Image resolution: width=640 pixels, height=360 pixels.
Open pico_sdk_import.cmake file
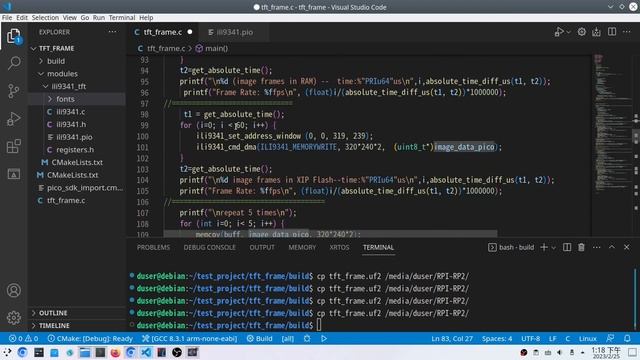77,187
